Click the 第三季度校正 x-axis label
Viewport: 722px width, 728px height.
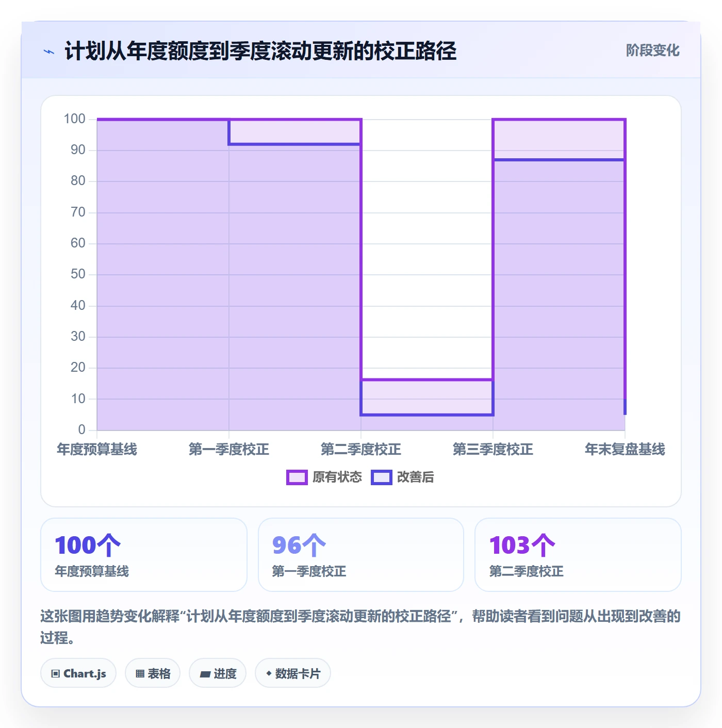click(493, 450)
